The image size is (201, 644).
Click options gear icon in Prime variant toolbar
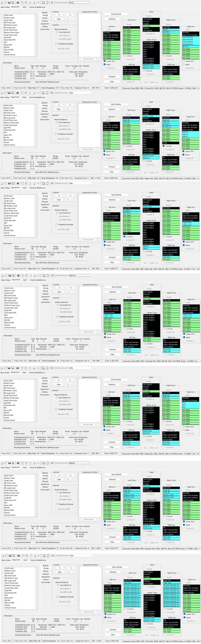point(52,2)
